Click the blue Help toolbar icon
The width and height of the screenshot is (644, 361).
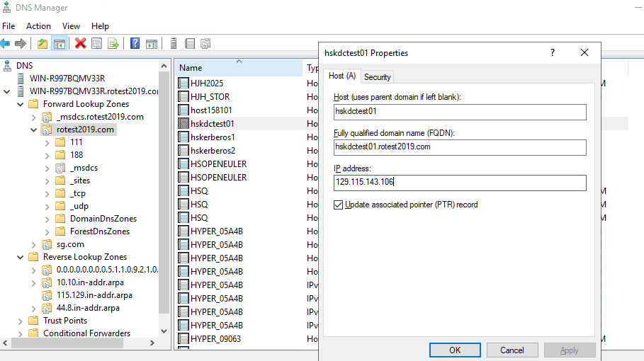click(x=135, y=43)
